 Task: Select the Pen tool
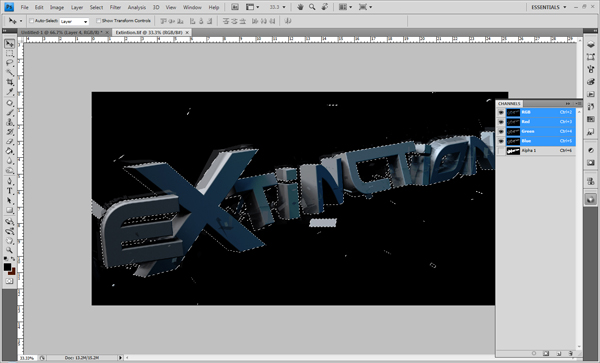click(x=10, y=181)
